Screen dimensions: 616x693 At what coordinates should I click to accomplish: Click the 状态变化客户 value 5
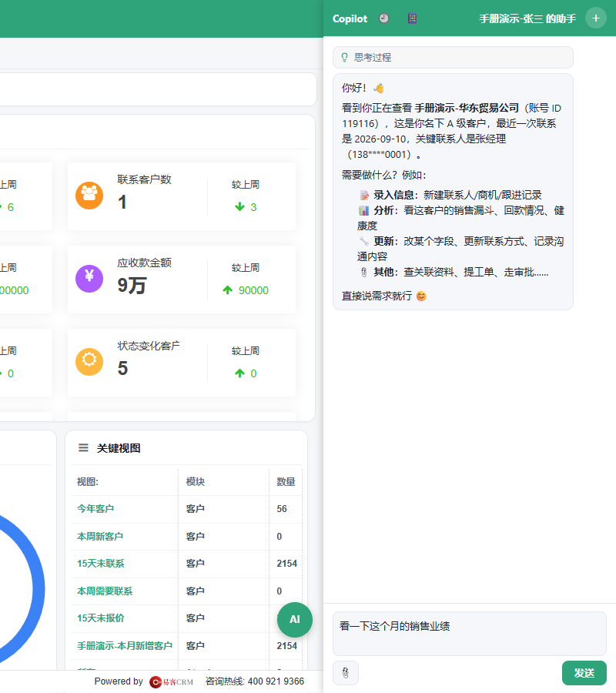pyautogui.click(x=123, y=368)
